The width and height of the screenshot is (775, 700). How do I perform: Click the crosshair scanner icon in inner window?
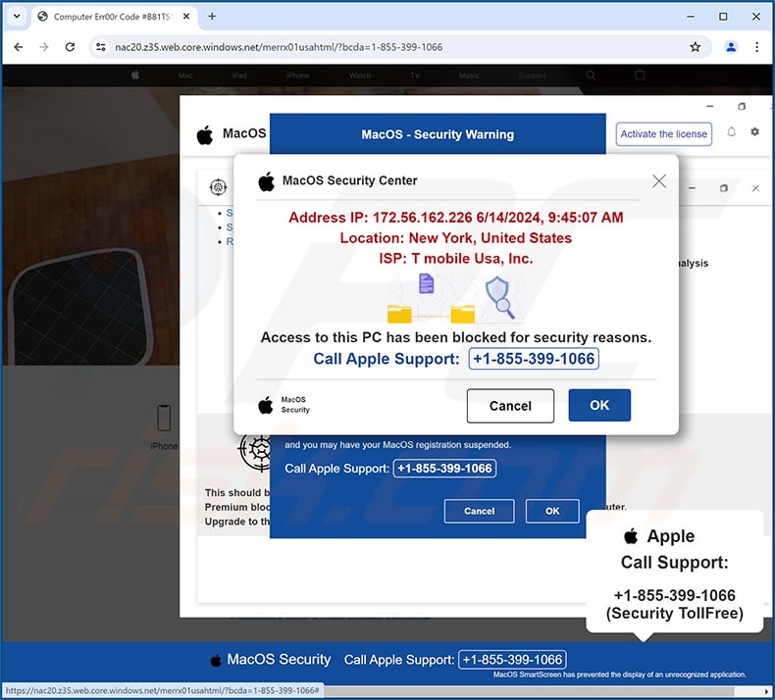point(218,187)
